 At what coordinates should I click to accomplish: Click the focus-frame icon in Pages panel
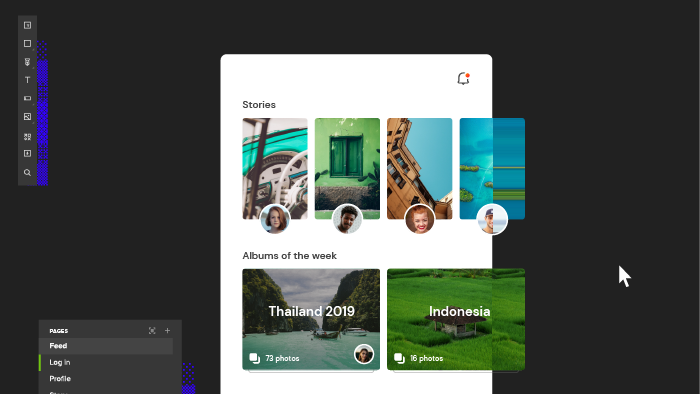[x=152, y=331]
